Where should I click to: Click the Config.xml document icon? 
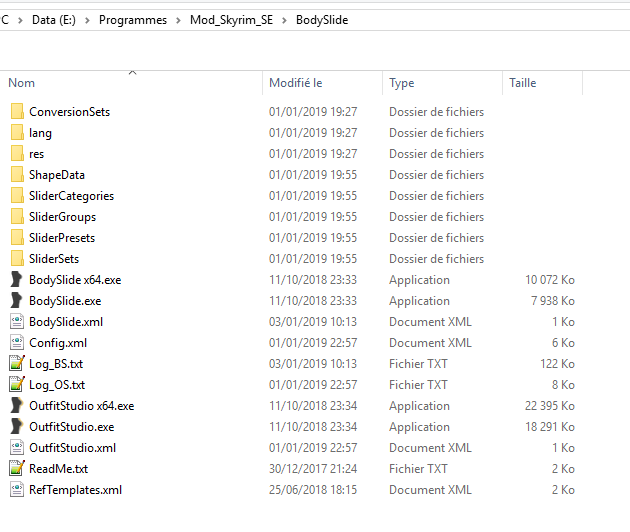pos(16,343)
